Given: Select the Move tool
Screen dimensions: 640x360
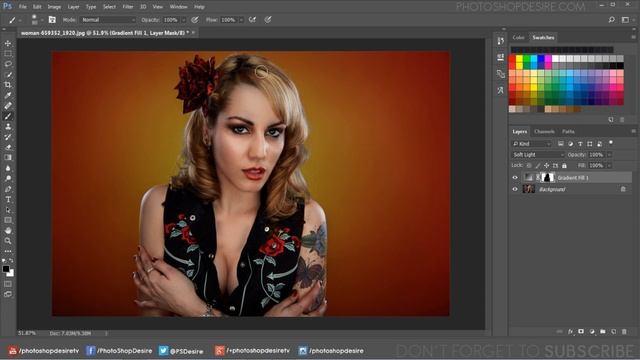Looking at the screenshot, I should pyautogui.click(x=8, y=43).
